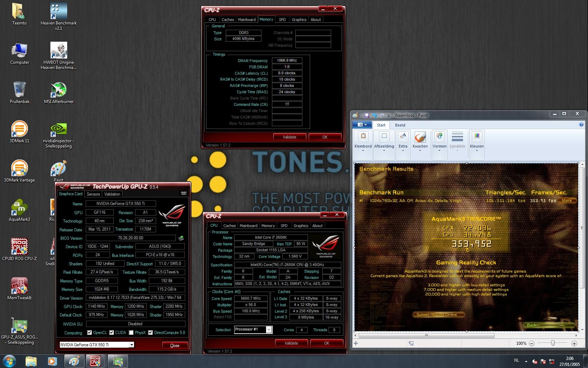The image size is (588, 368).
Task: Open CPUID ROG CPU-Z shortcut
Action: point(19,250)
